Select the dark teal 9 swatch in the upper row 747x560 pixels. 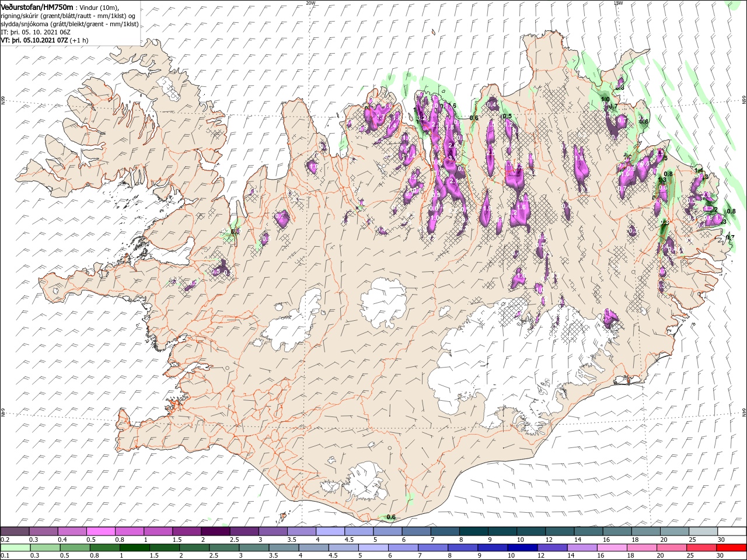(x=502, y=531)
